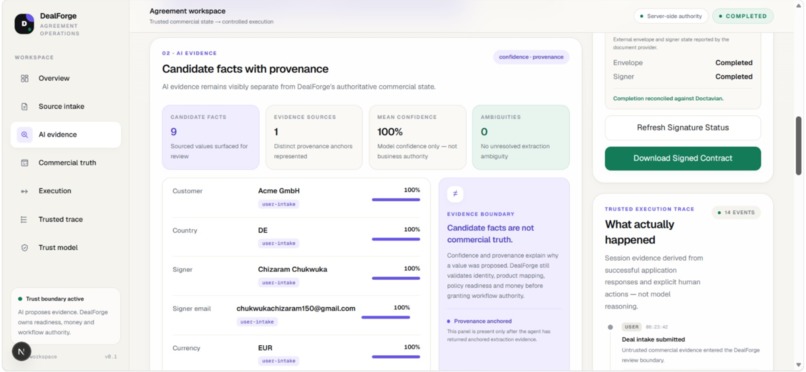Click the Server-side authority badge
Viewport: 806px width, 372px height.
pos(671,16)
